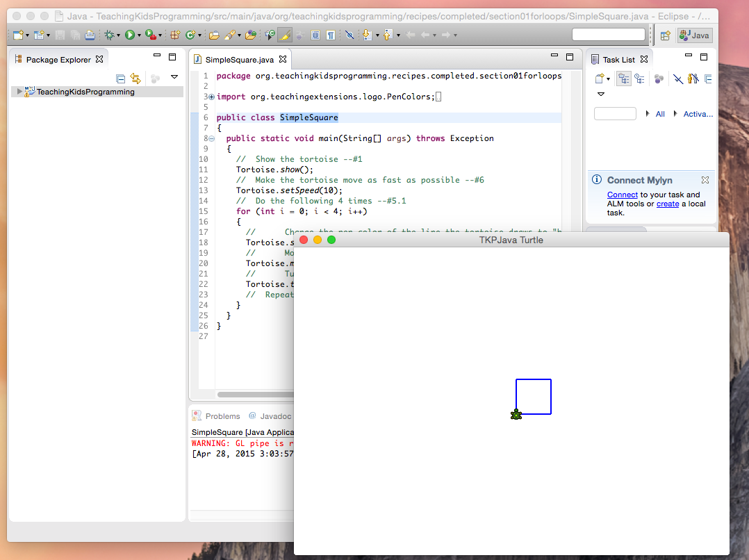
Task: Switch to the Problems tab
Action: coord(222,416)
